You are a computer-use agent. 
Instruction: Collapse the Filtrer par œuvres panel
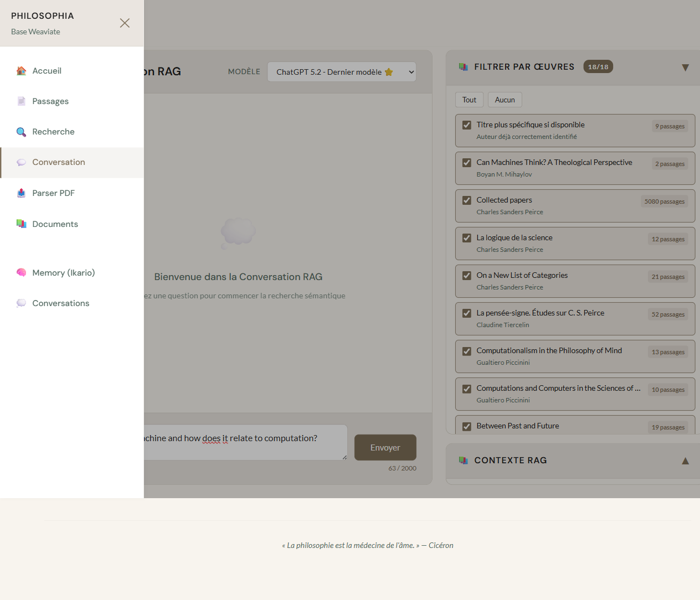(685, 68)
